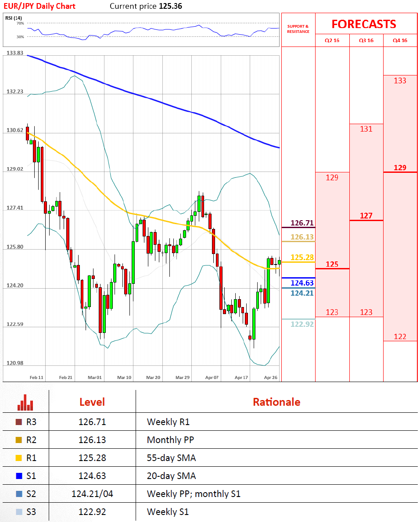Screen dimensions: 420x522
Task: Click the RSI 70% threshold label
Action: (x=20, y=23)
